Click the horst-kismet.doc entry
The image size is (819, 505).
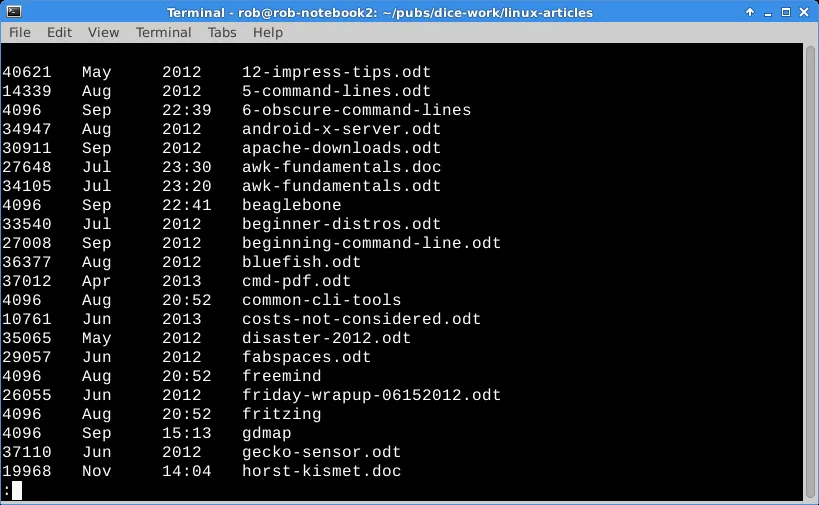(x=321, y=471)
